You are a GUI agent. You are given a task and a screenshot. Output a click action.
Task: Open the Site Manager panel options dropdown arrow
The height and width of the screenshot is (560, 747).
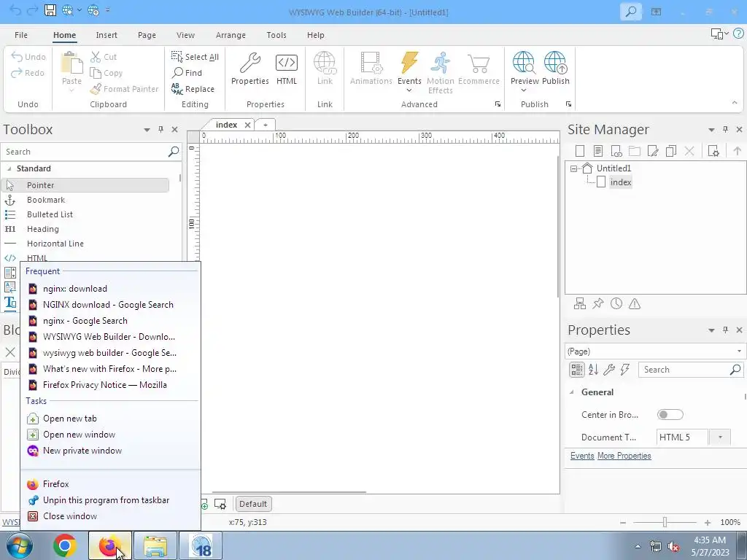click(x=711, y=130)
